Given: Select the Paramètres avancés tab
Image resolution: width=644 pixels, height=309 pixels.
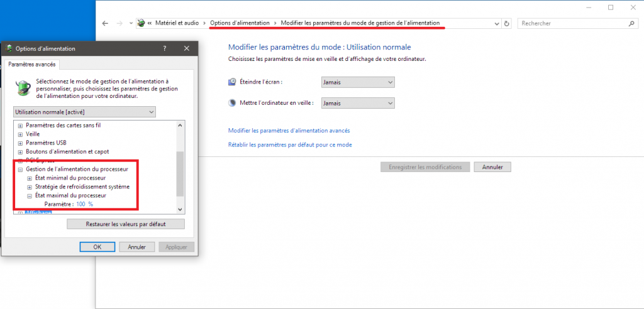Looking at the screenshot, I should 31,65.
